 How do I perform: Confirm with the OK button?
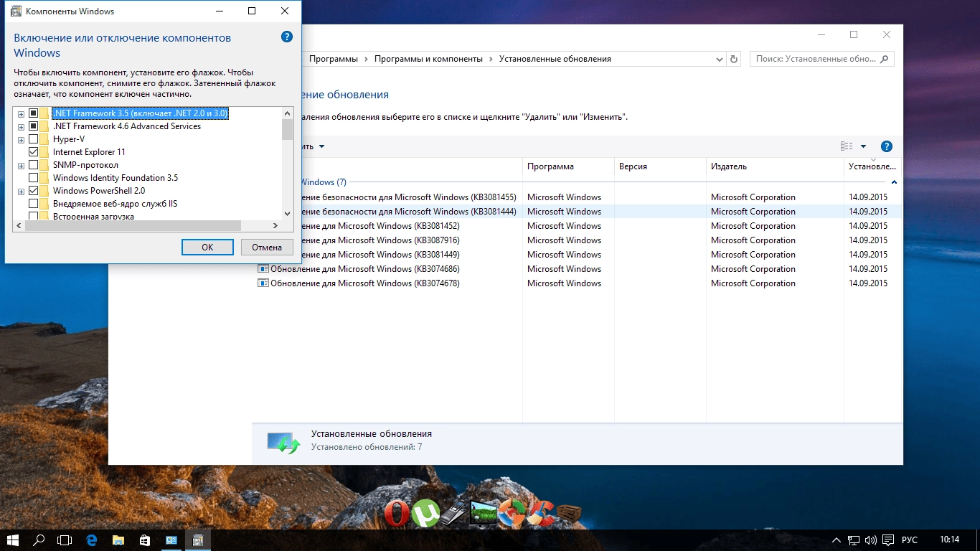coord(207,247)
